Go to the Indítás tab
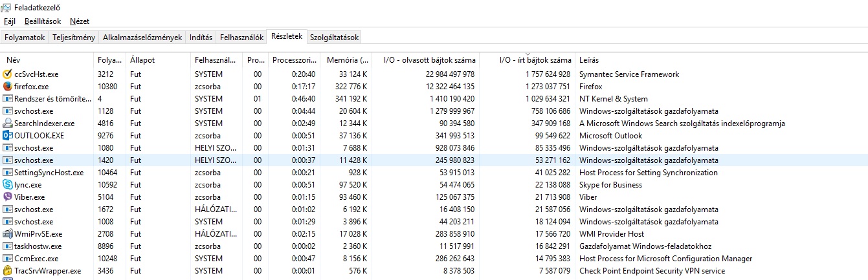 point(201,38)
